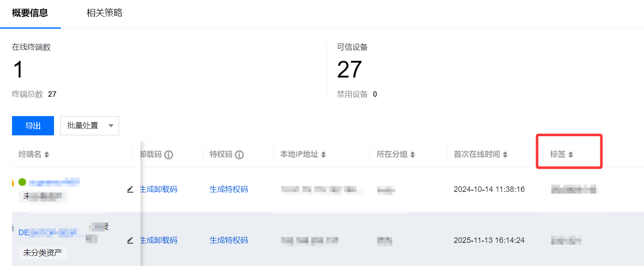The image size is (644, 266).
Task: Click 生成卸载码 in the first row
Action: pos(158,189)
